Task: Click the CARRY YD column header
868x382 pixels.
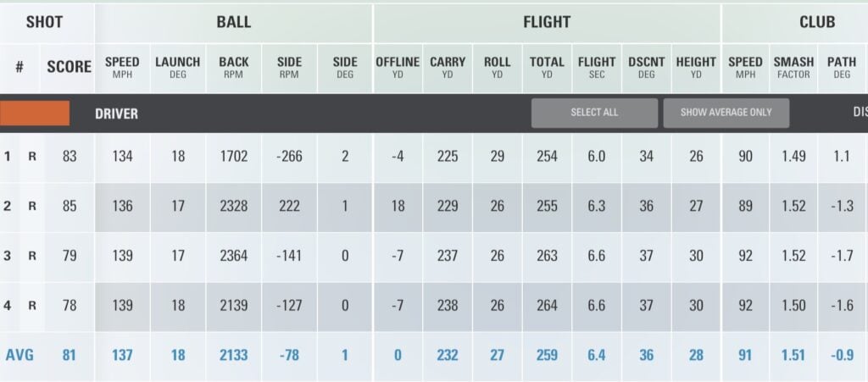Action: [448, 67]
